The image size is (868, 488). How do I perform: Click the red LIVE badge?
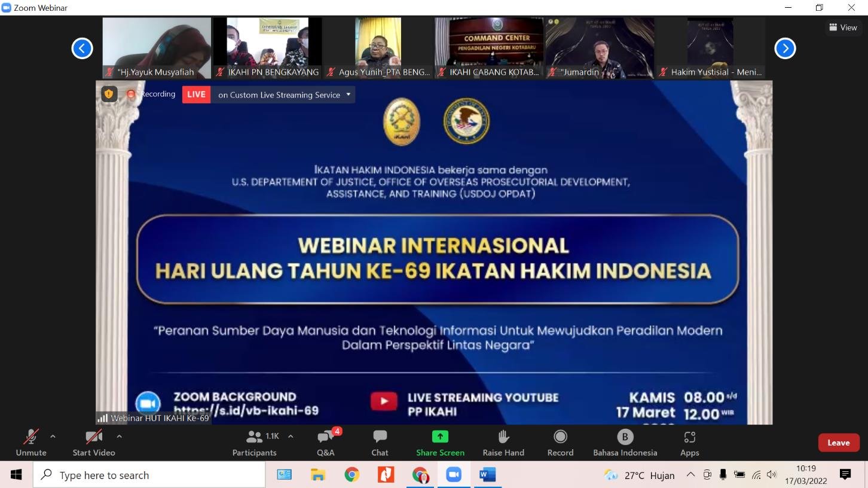(x=196, y=94)
